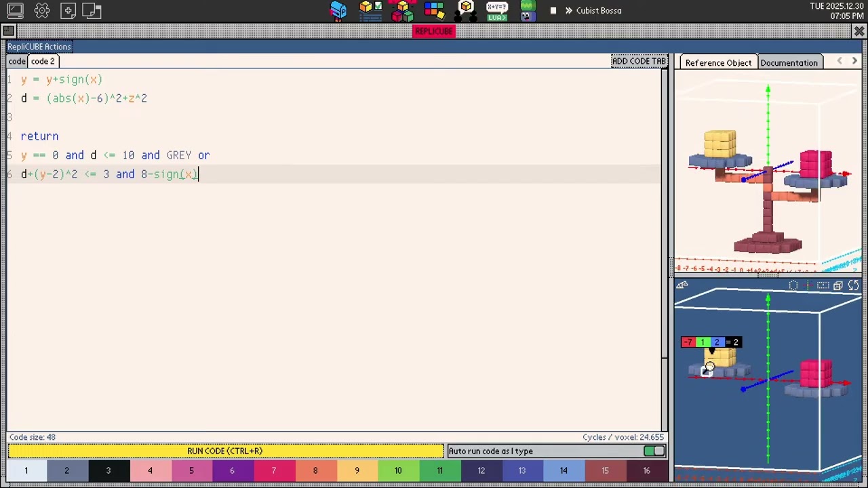
Task: Open the white cube with gears icon
Action: click(466, 10)
